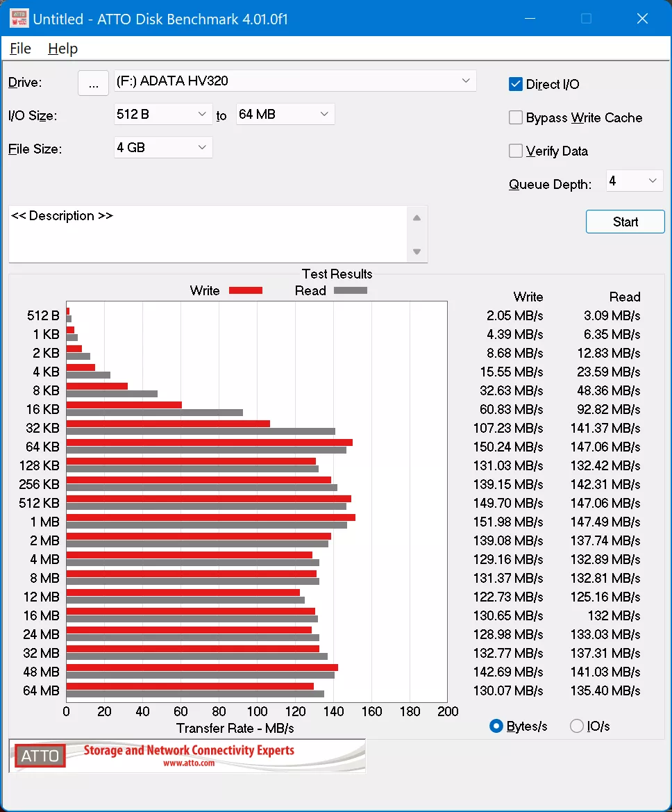Screen dimensions: 672x812
Task: Uncheck the Direct I/O checkbox
Action: point(516,84)
